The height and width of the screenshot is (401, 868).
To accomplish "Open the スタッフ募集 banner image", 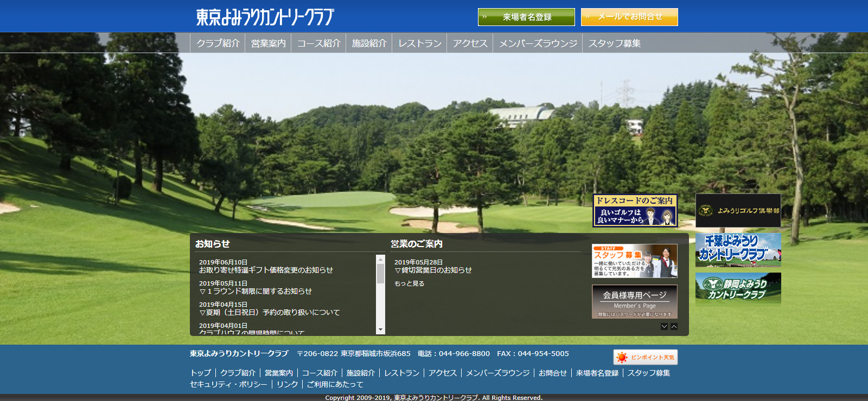I will [x=635, y=261].
